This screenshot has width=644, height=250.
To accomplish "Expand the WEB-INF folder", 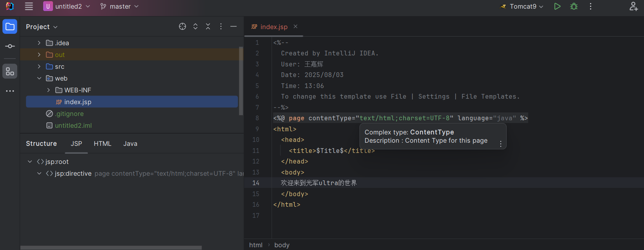I will coord(49,90).
